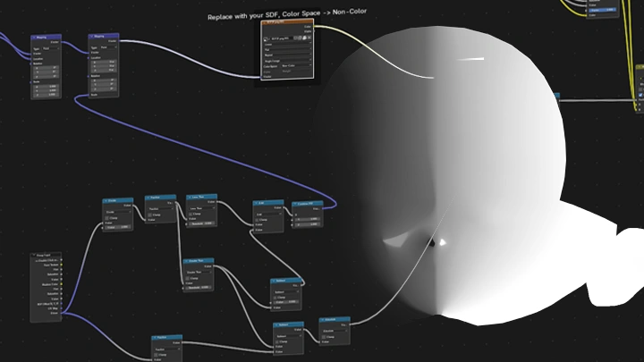Open the Add operation dropdown
Image resolution: width=644 pixels, height=362 pixels.
click(x=269, y=215)
